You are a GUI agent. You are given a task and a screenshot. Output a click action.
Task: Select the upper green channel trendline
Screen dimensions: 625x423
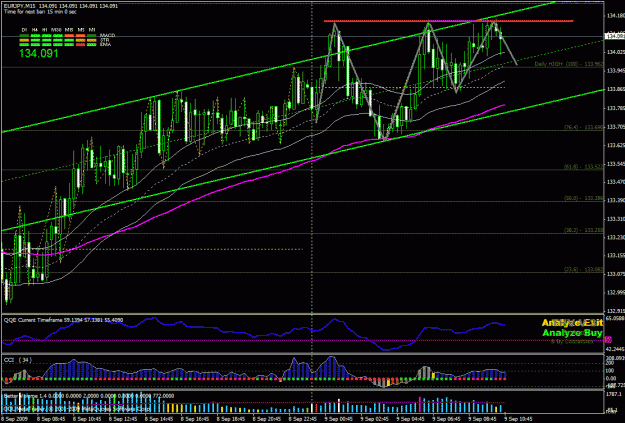[x=279, y=68]
